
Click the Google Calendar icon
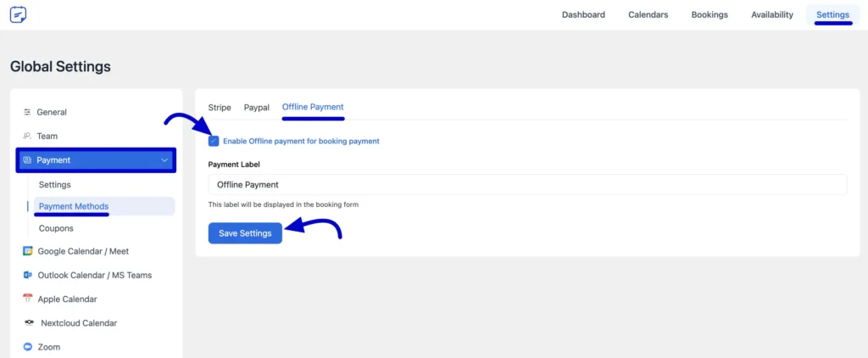(28, 251)
